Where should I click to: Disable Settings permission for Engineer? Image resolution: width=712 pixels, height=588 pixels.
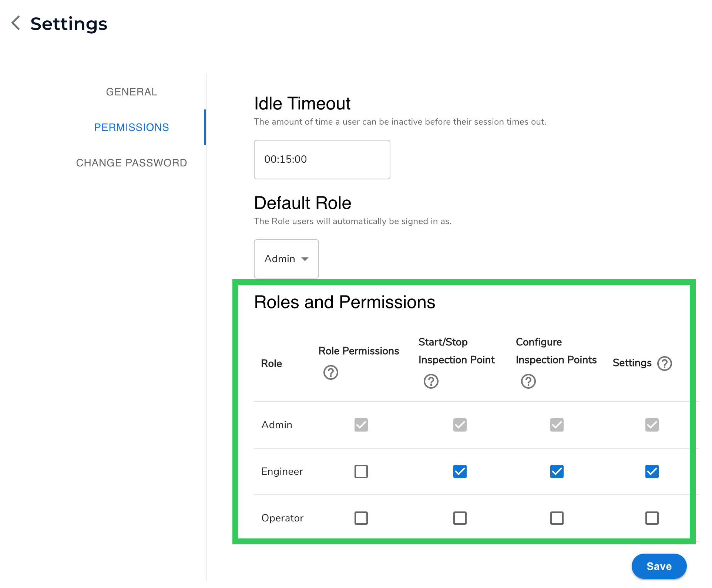[652, 471]
